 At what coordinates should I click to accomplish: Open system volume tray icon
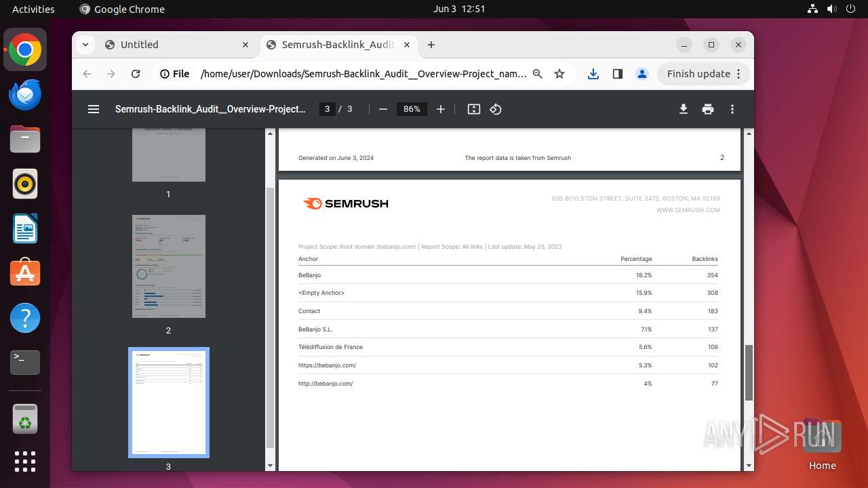tap(831, 9)
